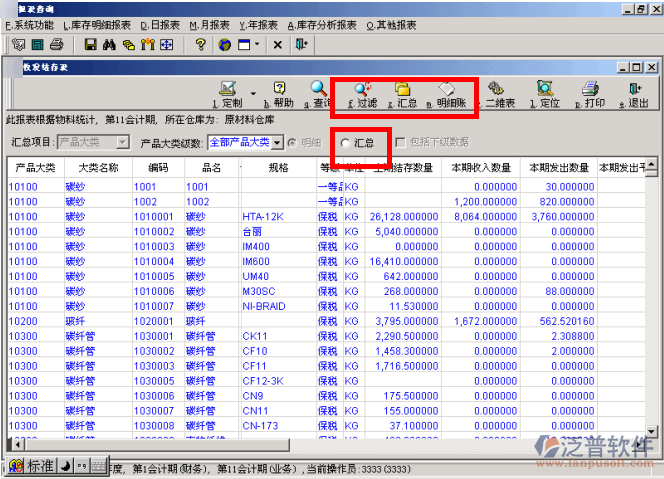
Task: Click the 定制 customize toolbar icon
Action: (228, 93)
